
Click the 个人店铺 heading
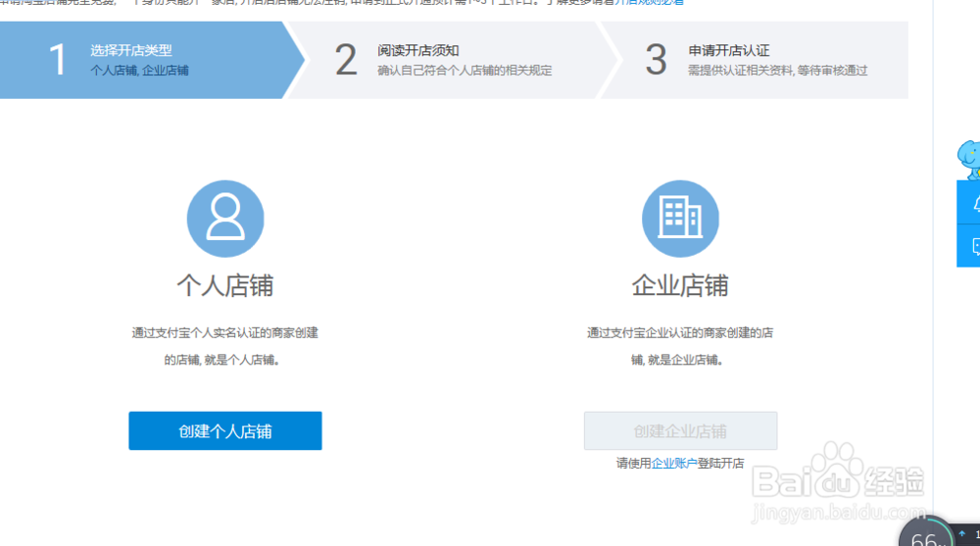tap(225, 286)
